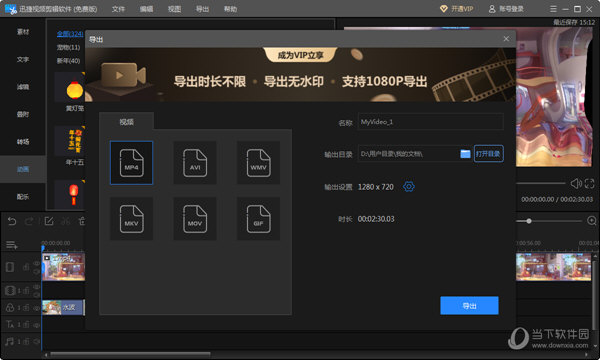This screenshot has width=600, height=360.
Task: Select the GIF export format
Action: click(258, 218)
